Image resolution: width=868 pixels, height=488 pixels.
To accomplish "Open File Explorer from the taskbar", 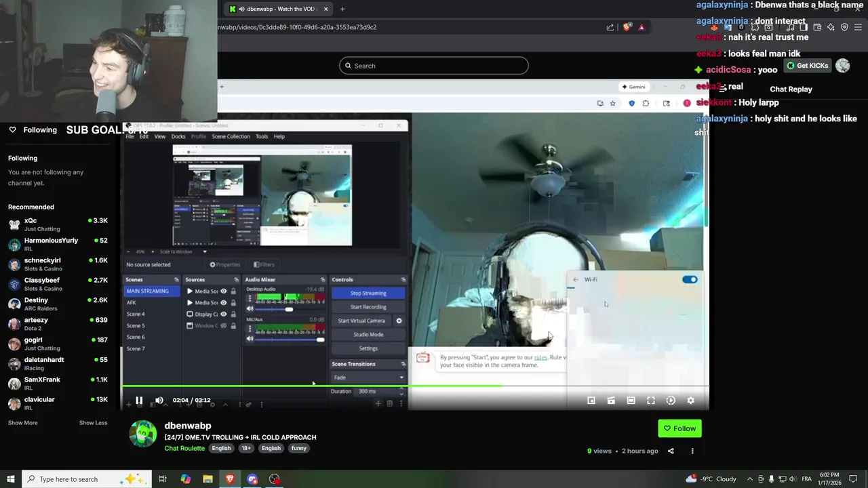I will [x=208, y=479].
